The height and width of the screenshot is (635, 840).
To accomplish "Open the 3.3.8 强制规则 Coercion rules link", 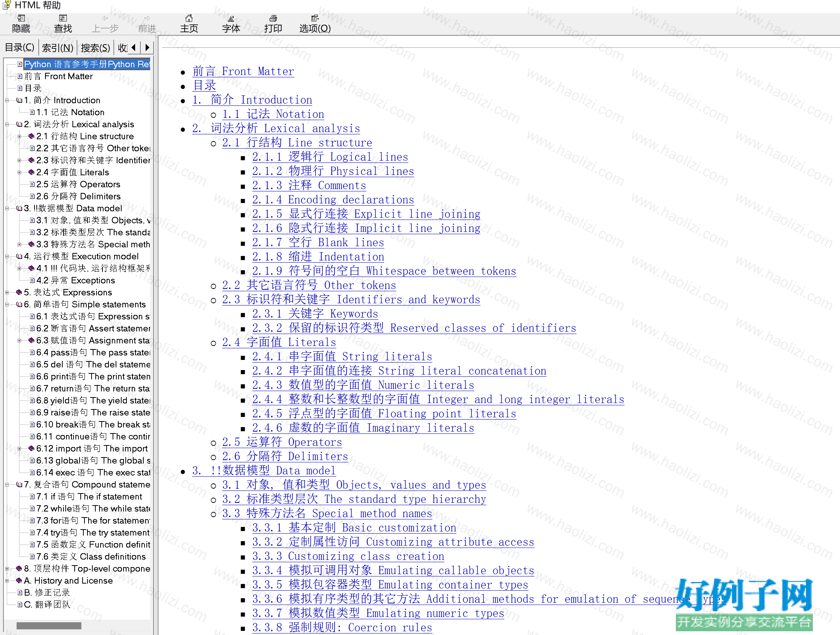I will coord(342,628).
